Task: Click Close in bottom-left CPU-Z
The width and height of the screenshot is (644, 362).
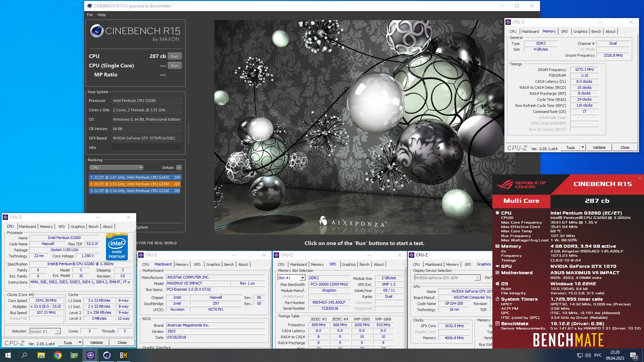Action: 122,343
